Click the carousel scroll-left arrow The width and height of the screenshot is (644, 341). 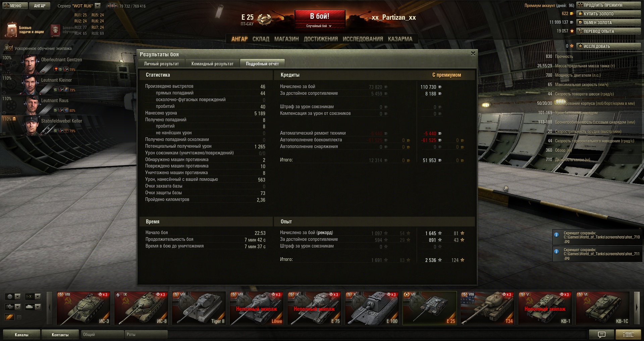(x=50, y=308)
